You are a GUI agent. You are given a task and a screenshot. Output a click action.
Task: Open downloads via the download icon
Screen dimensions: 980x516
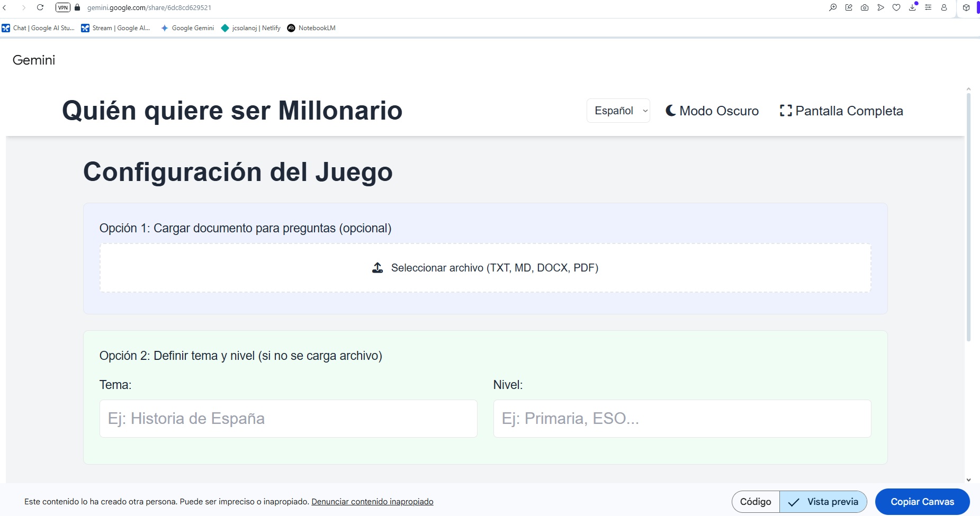[x=912, y=7]
